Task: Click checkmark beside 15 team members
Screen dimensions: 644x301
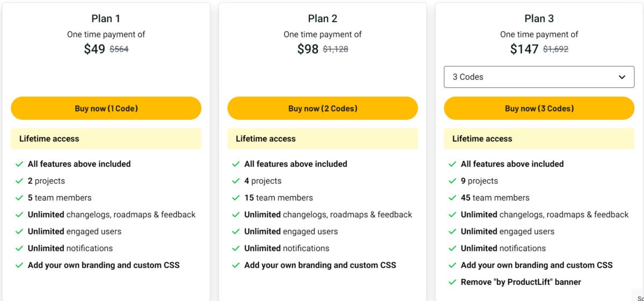Action: [x=236, y=197]
